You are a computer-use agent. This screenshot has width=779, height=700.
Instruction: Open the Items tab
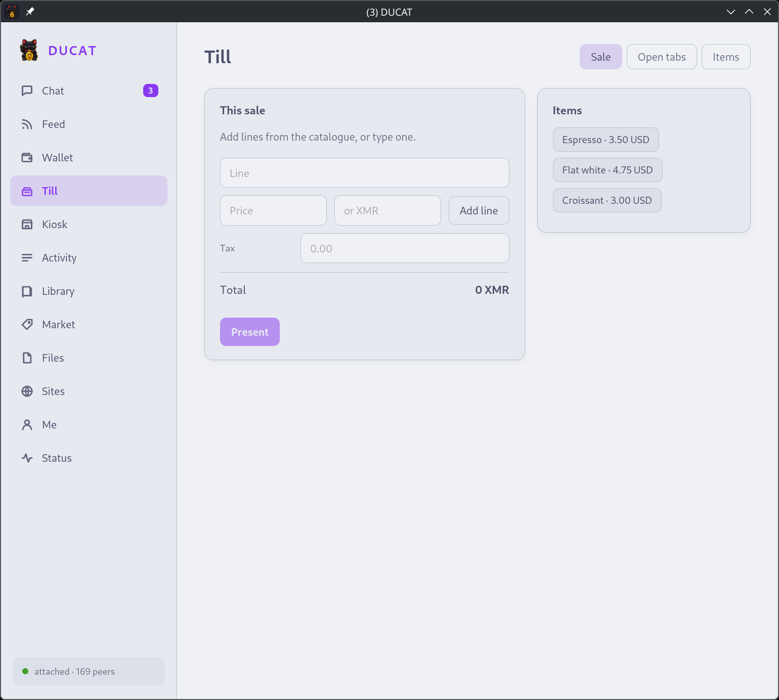click(x=726, y=57)
